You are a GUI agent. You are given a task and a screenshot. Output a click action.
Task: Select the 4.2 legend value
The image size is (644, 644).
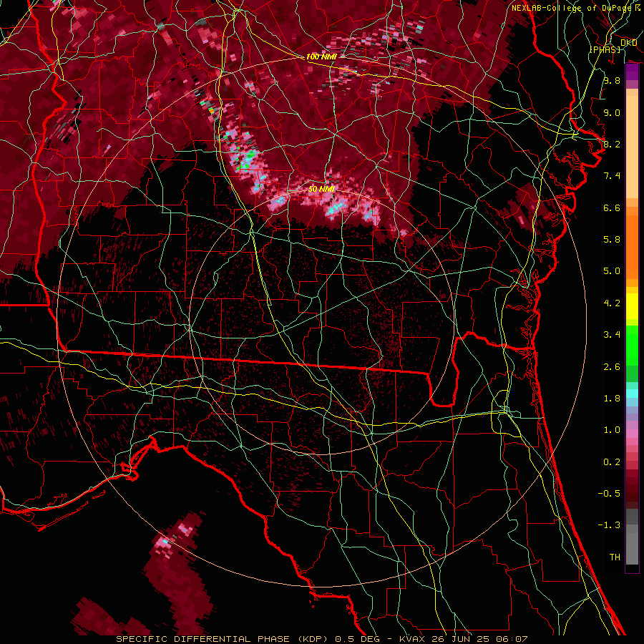612,303
